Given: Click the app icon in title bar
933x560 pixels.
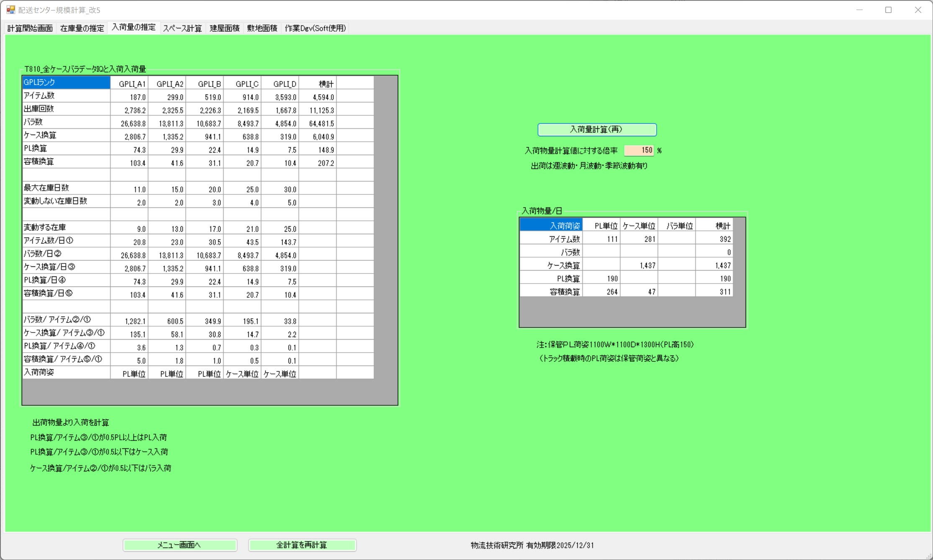Looking at the screenshot, I should tap(10, 10).
